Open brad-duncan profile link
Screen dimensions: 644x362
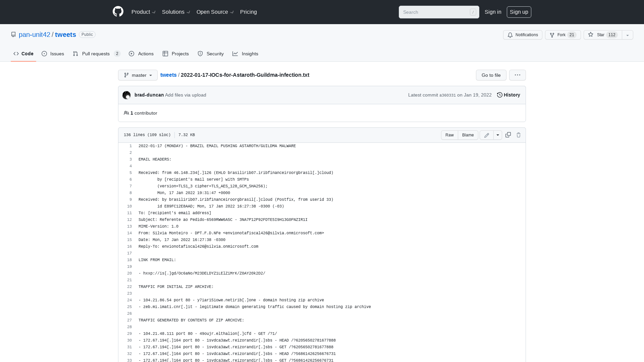149,95
